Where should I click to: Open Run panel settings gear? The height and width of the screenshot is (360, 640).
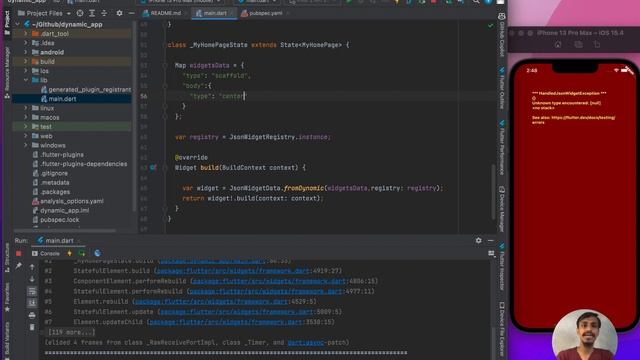[478, 240]
